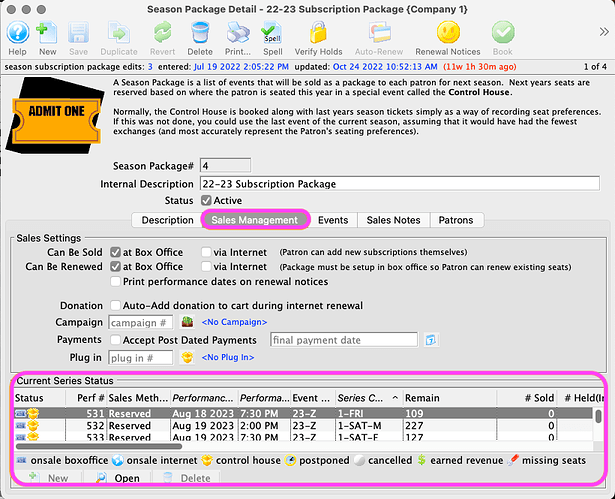Sort by the Series C... column header arrow
The image size is (615, 499).
[x=395, y=398]
